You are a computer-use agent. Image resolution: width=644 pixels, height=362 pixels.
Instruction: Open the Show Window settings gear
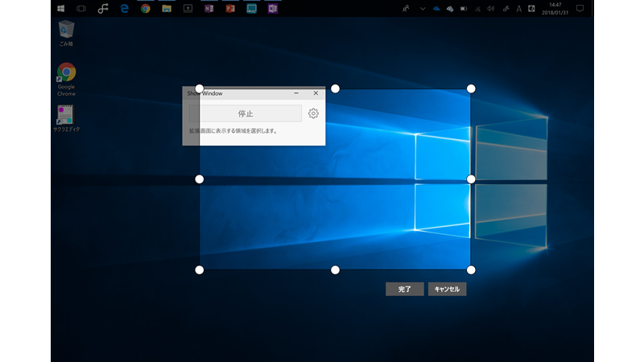[x=313, y=113]
